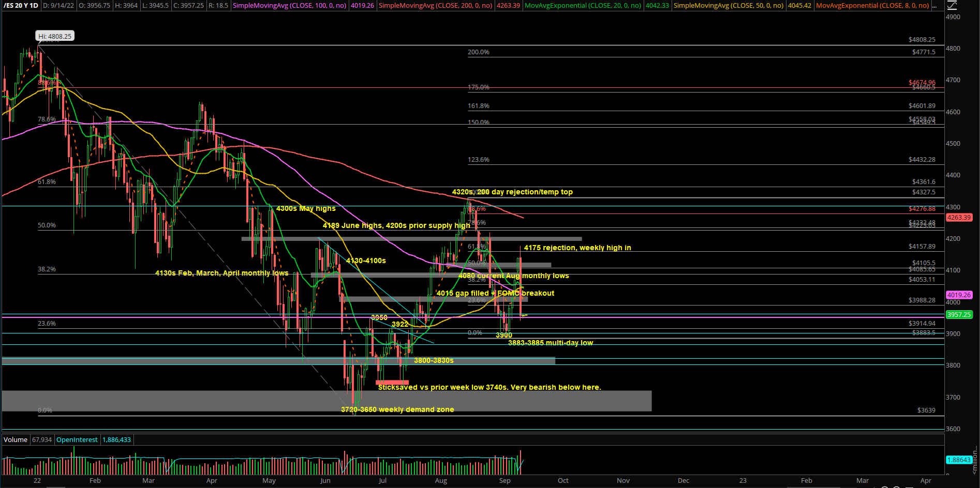Select the '4015 gap filled + FOMC breakout' note
Viewport: 980px width, 488px height.
[495, 293]
